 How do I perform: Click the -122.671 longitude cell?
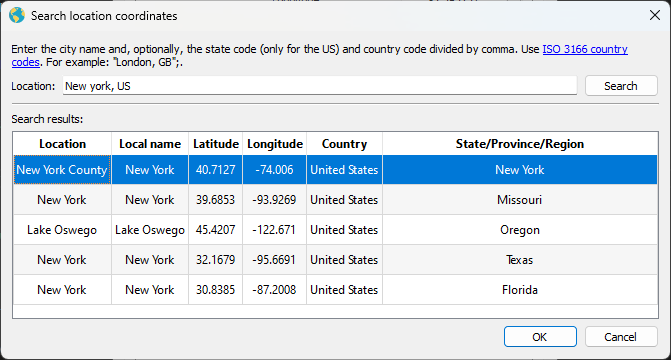[274, 230]
